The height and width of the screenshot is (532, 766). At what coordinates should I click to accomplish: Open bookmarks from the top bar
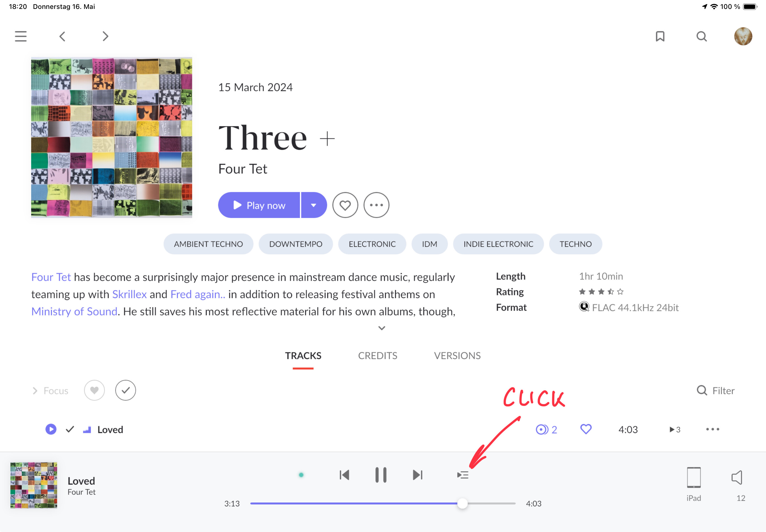point(660,36)
